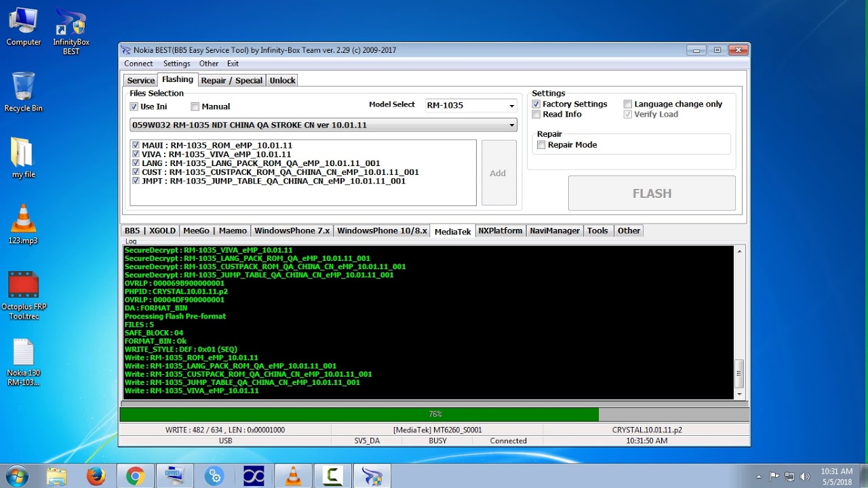Image resolution: width=868 pixels, height=488 pixels.
Task: Select the MeeGo | Maemo platform tab
Action: point(215,230)
